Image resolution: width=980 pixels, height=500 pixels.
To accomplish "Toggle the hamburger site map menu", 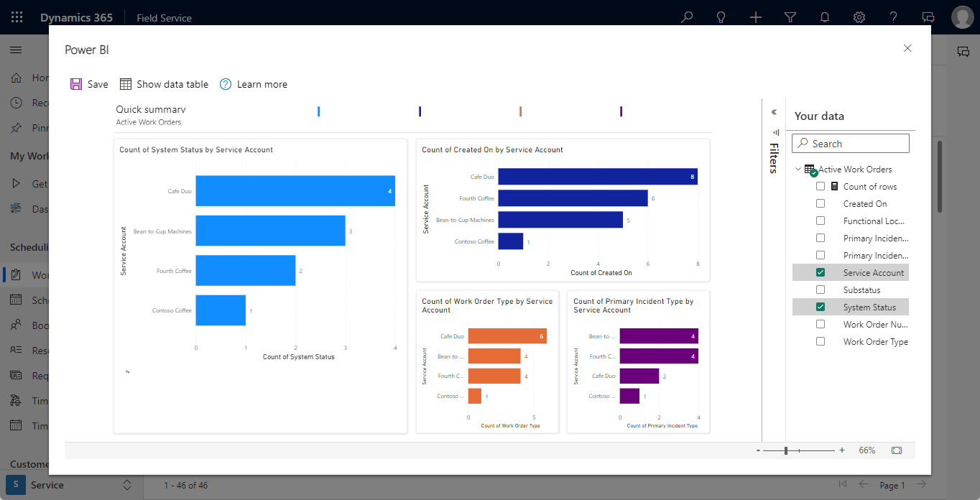I will click(16, 50).
